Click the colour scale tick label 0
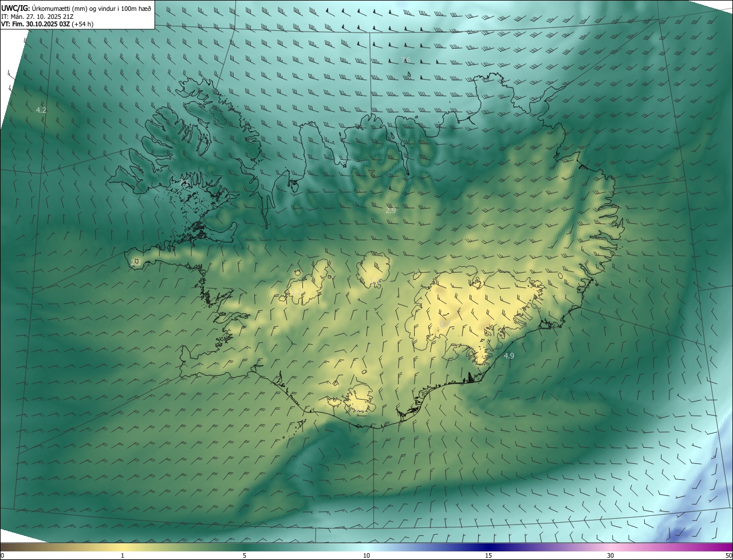 (2, 555)
